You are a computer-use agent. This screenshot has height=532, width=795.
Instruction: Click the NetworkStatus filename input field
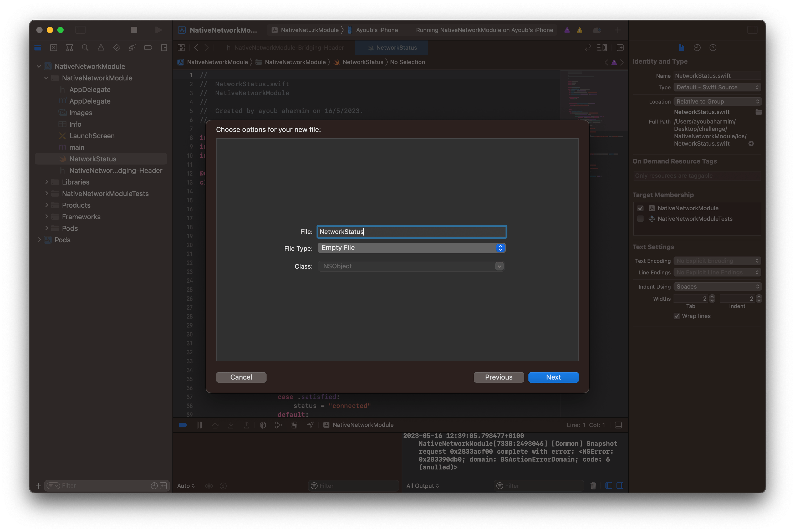[x=411, y=232]
